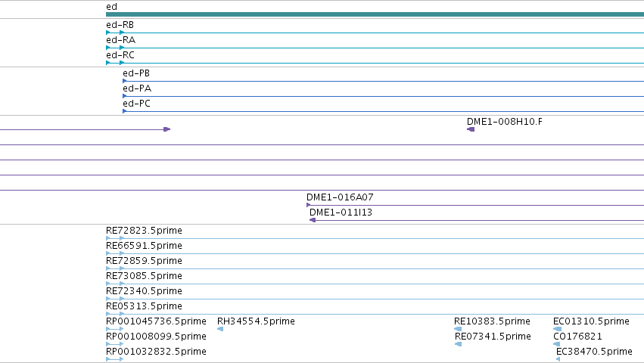Select EST RE10383.5prime label

tap(492, 321)
